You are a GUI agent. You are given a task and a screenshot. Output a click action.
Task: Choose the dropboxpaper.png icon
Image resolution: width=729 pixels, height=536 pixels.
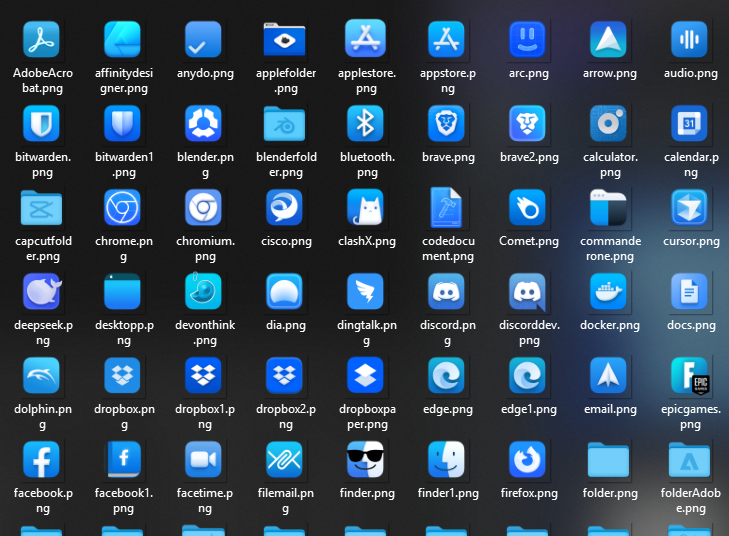[x=365, y=376]
